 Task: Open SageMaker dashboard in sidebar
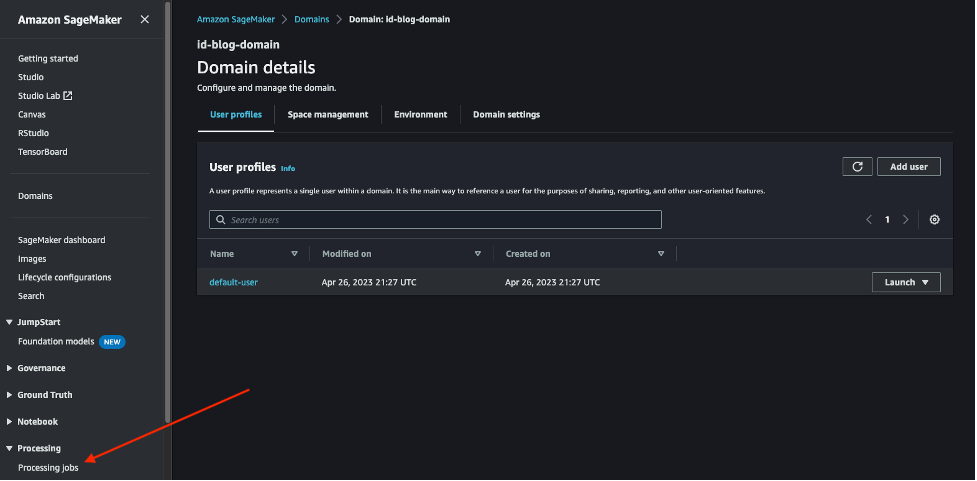62,240
